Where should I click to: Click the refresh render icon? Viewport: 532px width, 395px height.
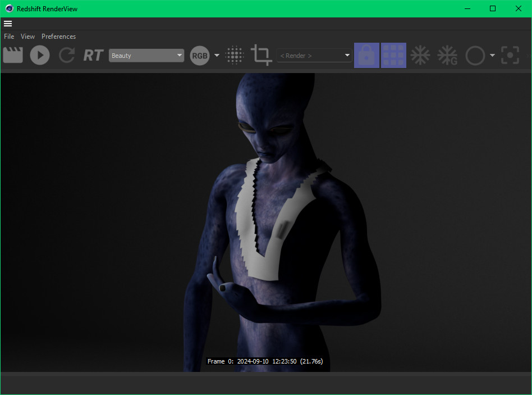(x=67, y=55)
